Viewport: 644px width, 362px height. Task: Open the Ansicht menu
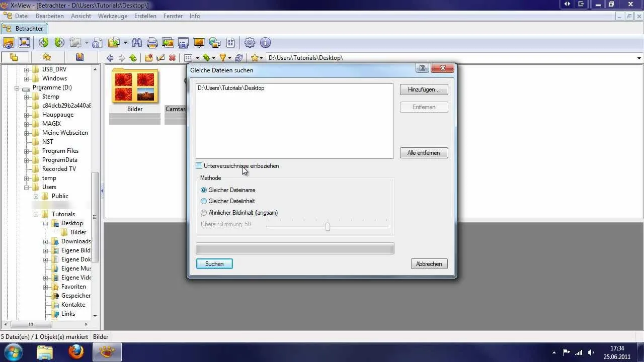coord(81,16)
